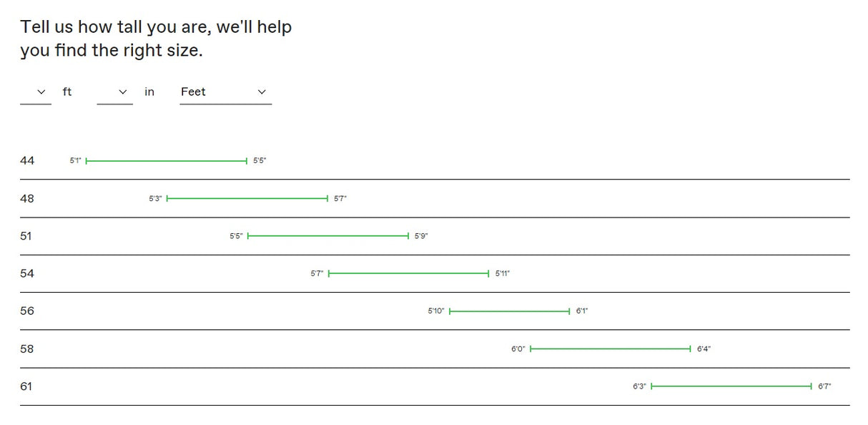Open the inches value dropdown
The height and width of the screenshot is (425, 868).
(114, 92)
